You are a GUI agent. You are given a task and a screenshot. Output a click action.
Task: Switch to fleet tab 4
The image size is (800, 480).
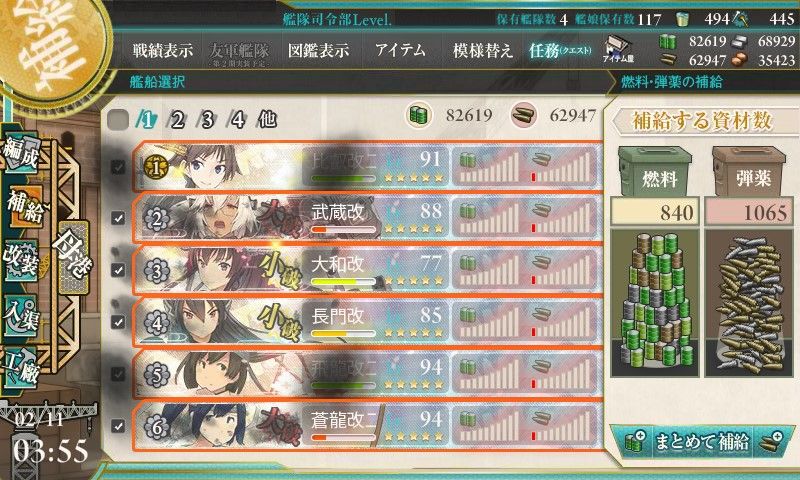coord(237,120)
